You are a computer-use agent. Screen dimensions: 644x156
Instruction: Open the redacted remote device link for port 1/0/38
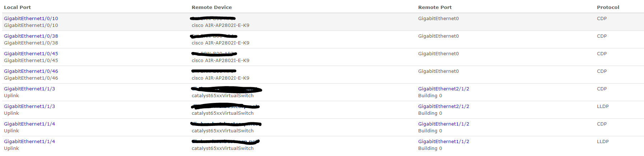pos(214,36)
